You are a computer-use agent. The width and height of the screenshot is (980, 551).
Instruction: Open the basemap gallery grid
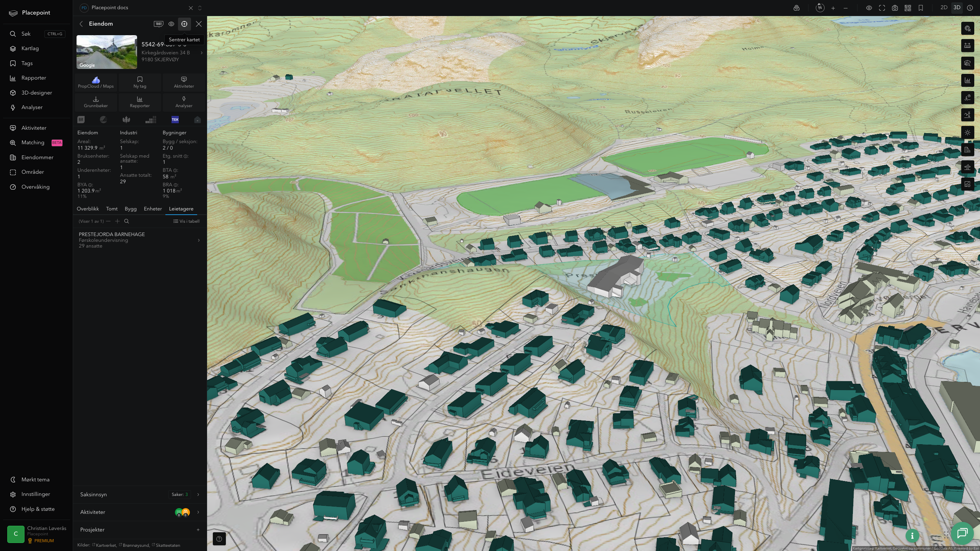click(908, 8)
